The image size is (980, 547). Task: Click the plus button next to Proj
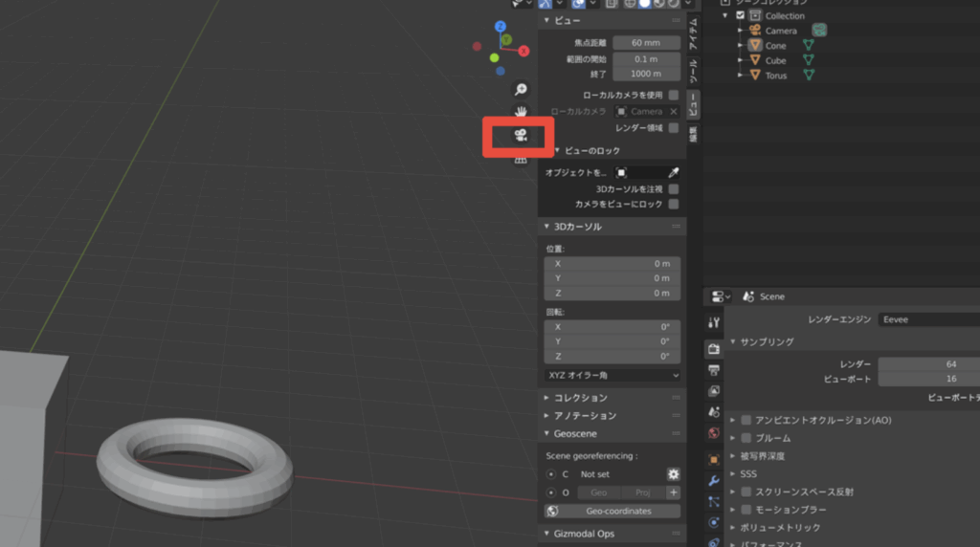tap(673, 492)
